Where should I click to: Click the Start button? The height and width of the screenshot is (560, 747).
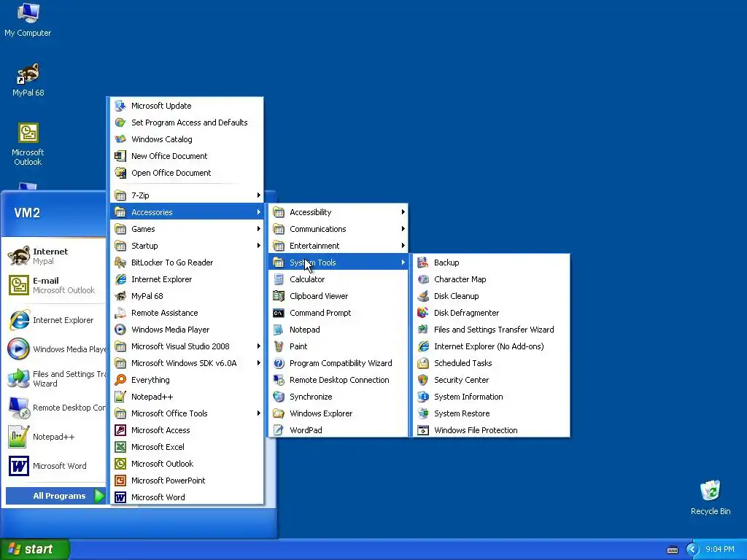click(x=35, y=549)
